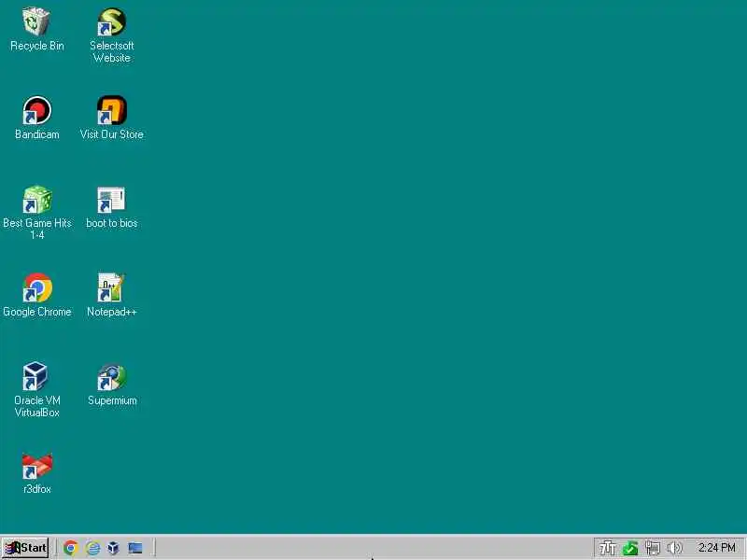Open the volume speaker tray icon
Viewport: 747px width, 560px height.
(674, 548)
